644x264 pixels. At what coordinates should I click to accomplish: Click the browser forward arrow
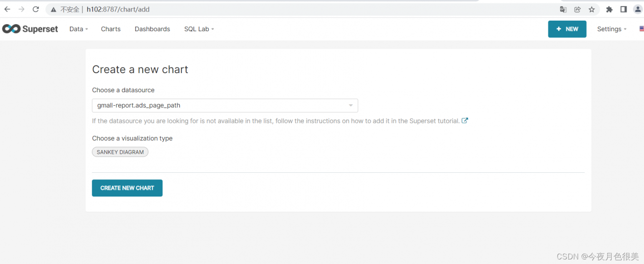click(x=21, y=9)
